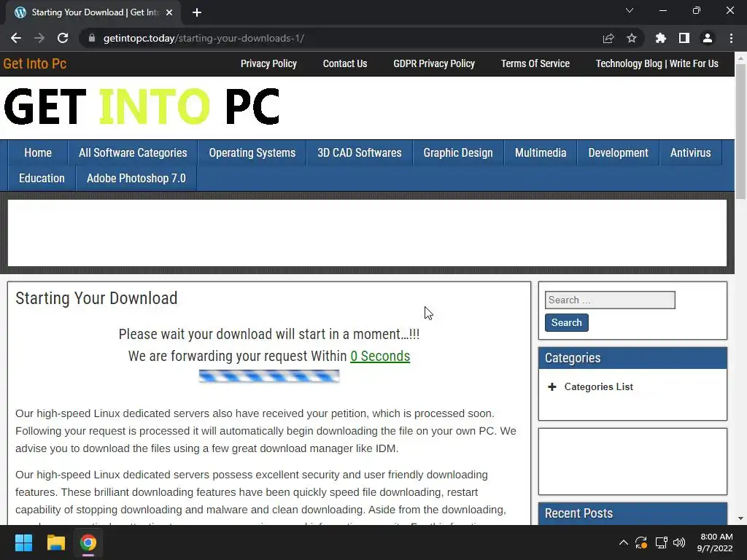Open a new tab with the plus button

pyautogui.click(x=197, y=12)
